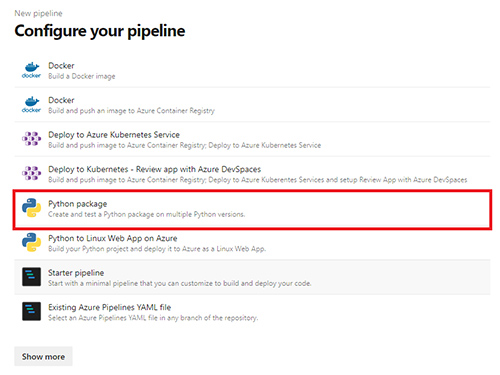
Task: Click the Python package icon
Action: pos(31,208)
